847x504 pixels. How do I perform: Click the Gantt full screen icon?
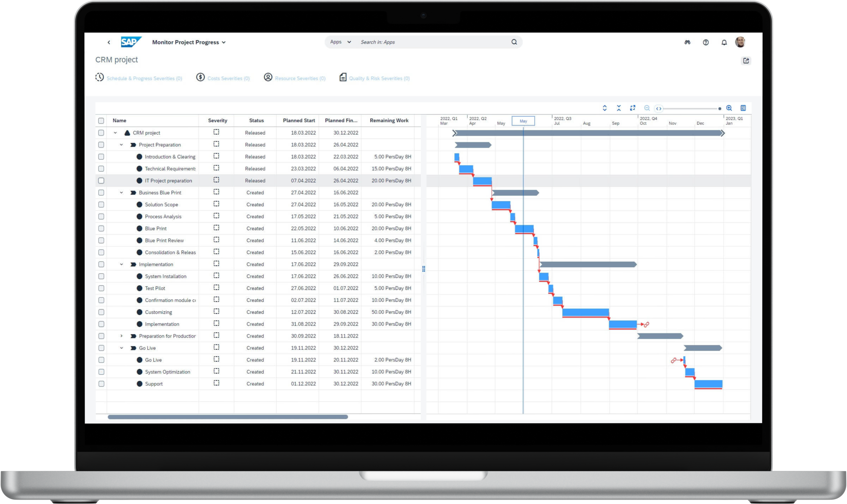[x=633, y=108]
